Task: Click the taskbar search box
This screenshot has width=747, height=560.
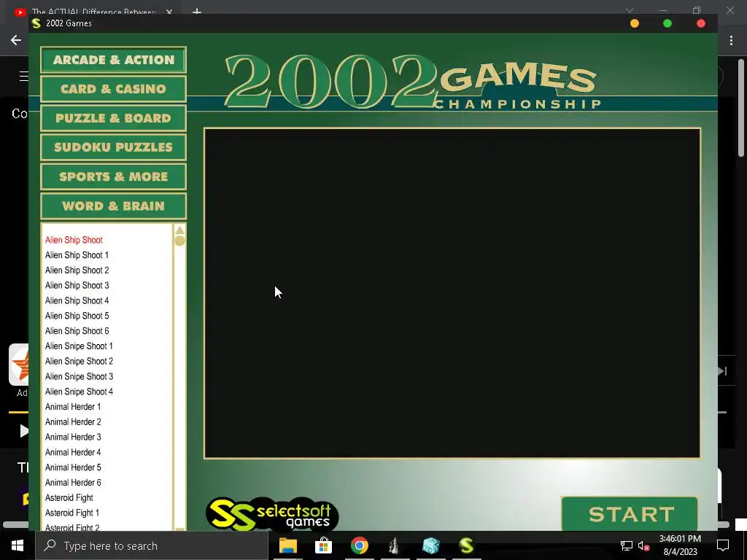Action: 152,545
